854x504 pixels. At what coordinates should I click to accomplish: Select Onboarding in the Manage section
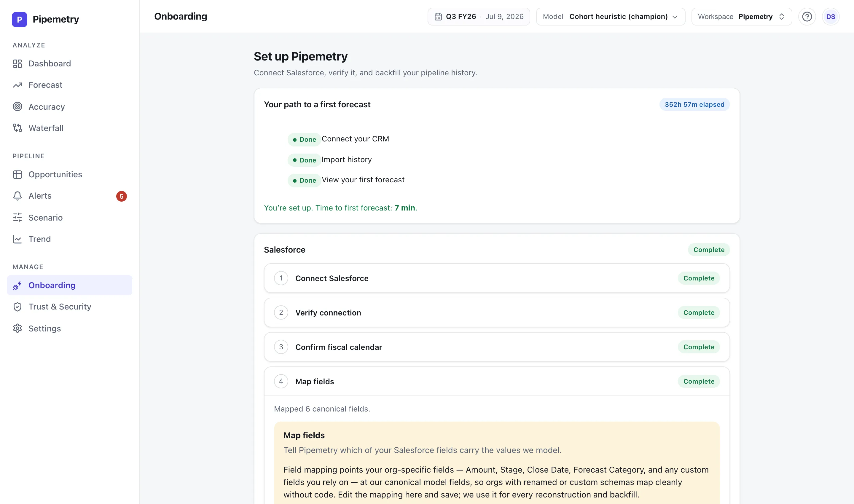[x=69, y=285]
